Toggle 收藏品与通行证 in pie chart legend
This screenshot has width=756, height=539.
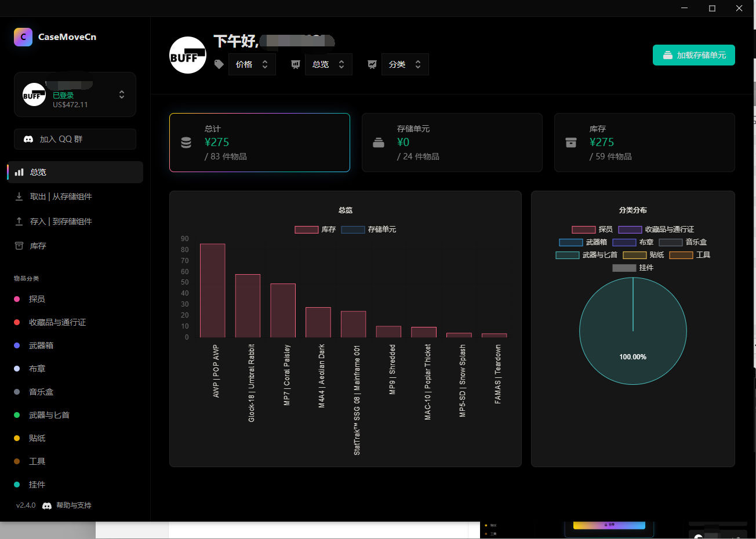pos(656,230)
